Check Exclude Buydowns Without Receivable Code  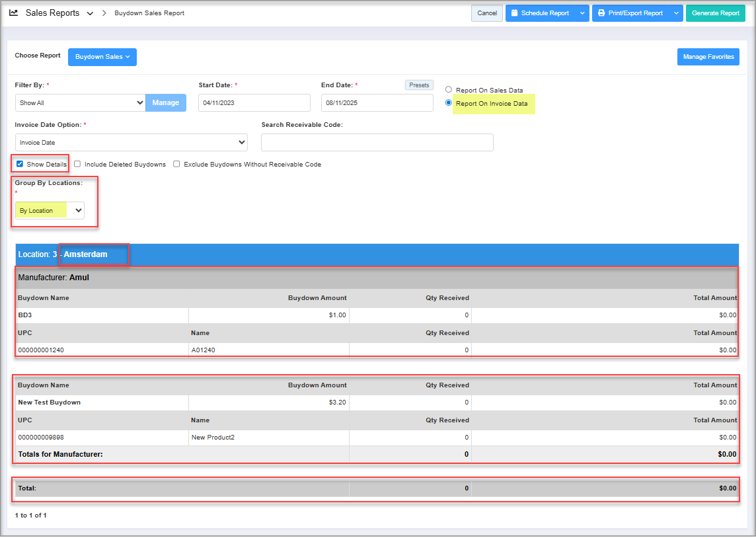pyautogui.click(x=176, y=164)
